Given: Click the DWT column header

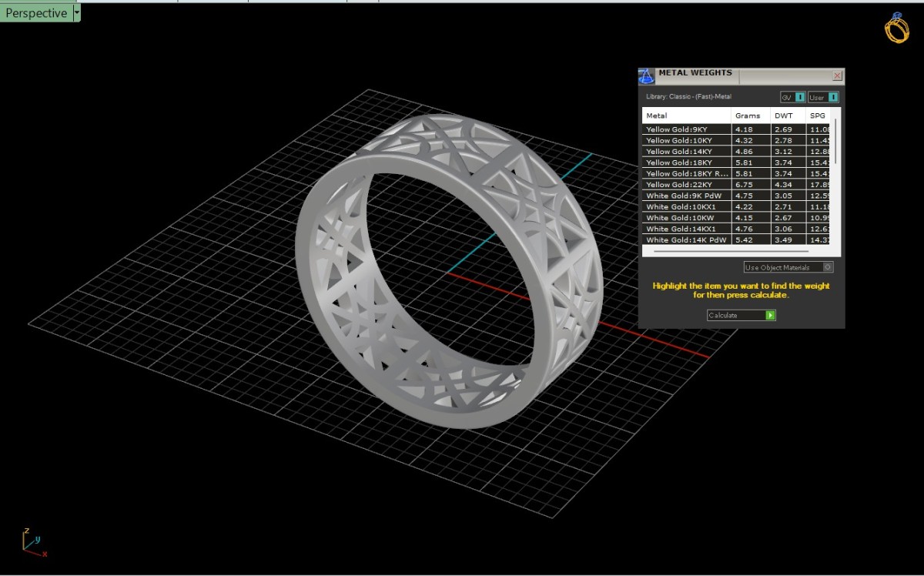Looking at the screenshot, I should pyautogui.click(x=788, y=116).
